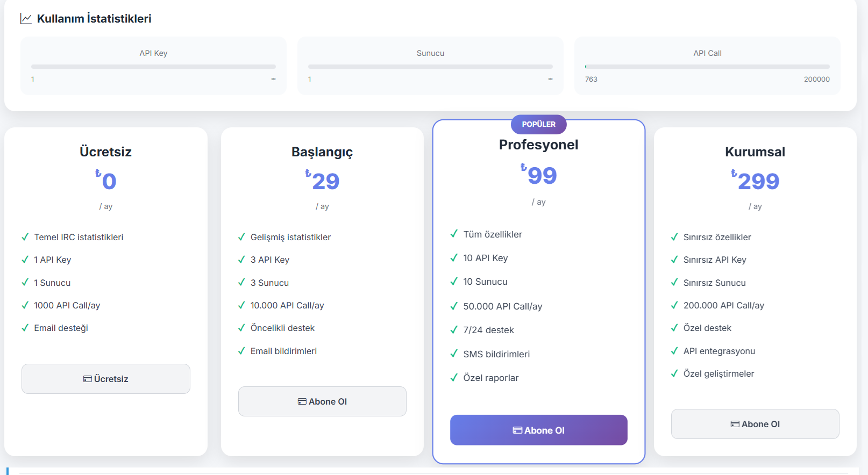
Task: Click the card icon on Ücretsiz button
Action: click(x=87, y=379)
